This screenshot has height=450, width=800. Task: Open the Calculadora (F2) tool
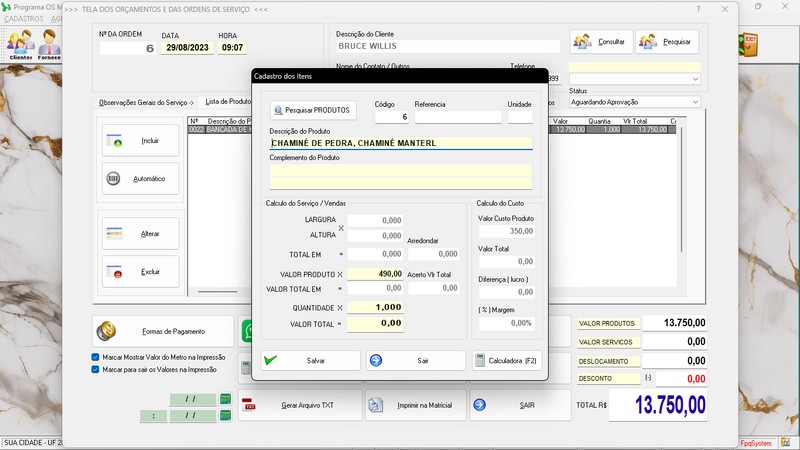tap(507, 360)
